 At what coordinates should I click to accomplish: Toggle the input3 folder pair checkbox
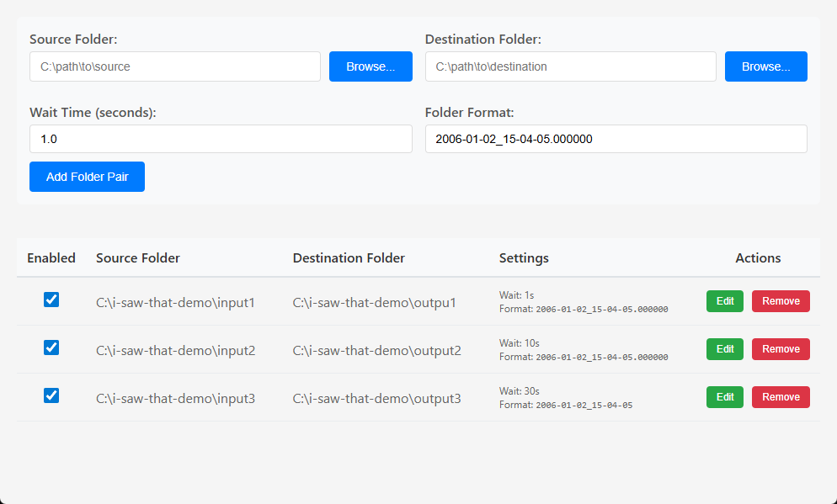[51, 395]
